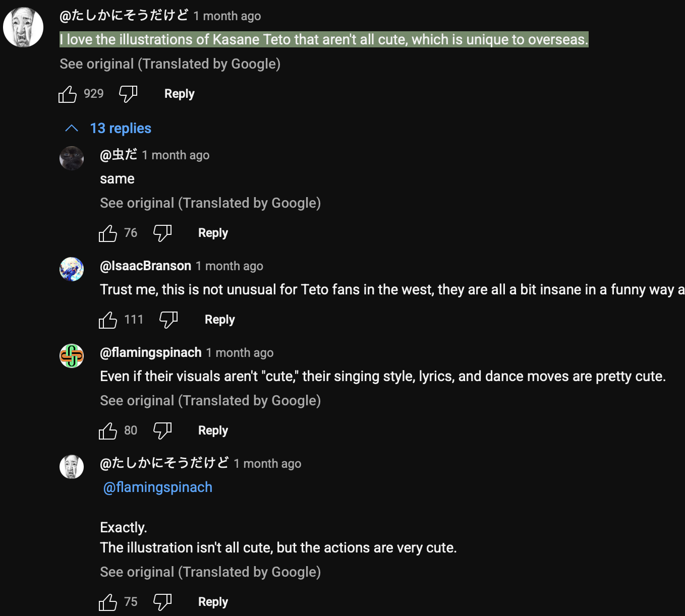Dislike the "Exactly." reply
The image size is (685, 616).
pyautogui.click(x=162, y=602)
